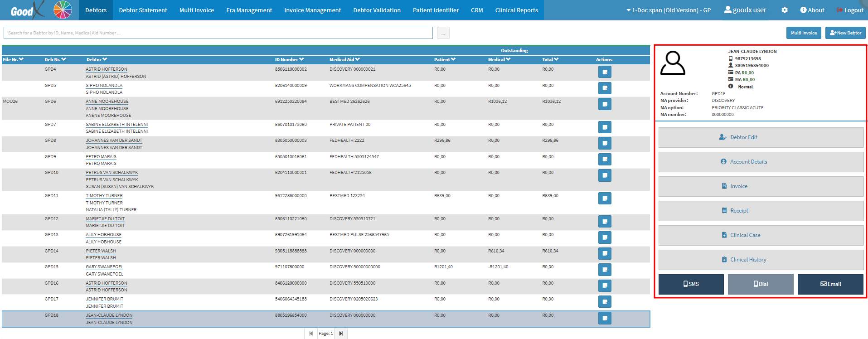This screenshot has height=339, width=868.
Task: Open Account Details
Action: coord(761,162)
